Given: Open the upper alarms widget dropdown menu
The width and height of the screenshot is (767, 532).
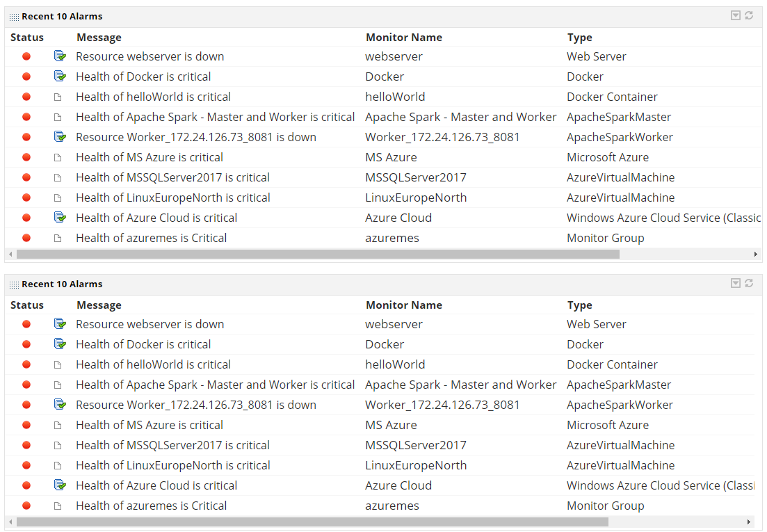Looking at the screenshot, I should 736,15.
